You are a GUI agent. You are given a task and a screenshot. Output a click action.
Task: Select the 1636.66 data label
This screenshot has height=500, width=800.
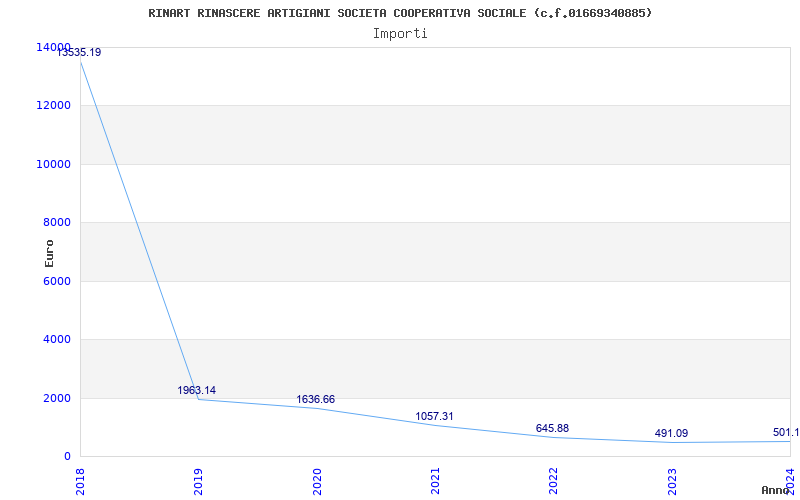pos(316,399)
